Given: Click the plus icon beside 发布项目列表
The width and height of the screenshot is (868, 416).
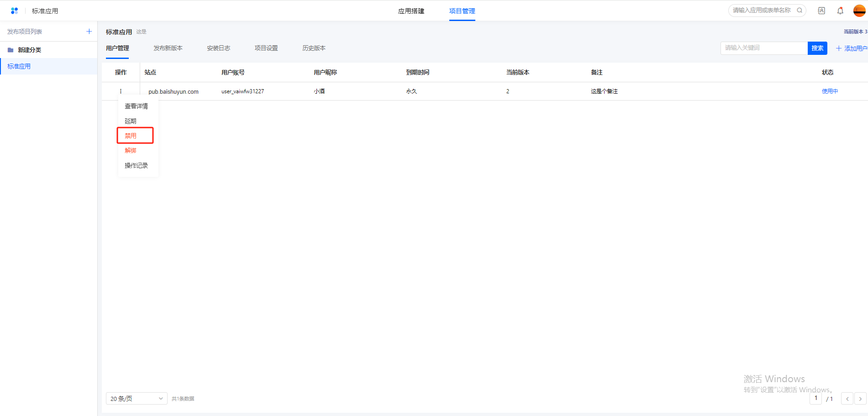Looking at the screenshot, I should (89, 32).
